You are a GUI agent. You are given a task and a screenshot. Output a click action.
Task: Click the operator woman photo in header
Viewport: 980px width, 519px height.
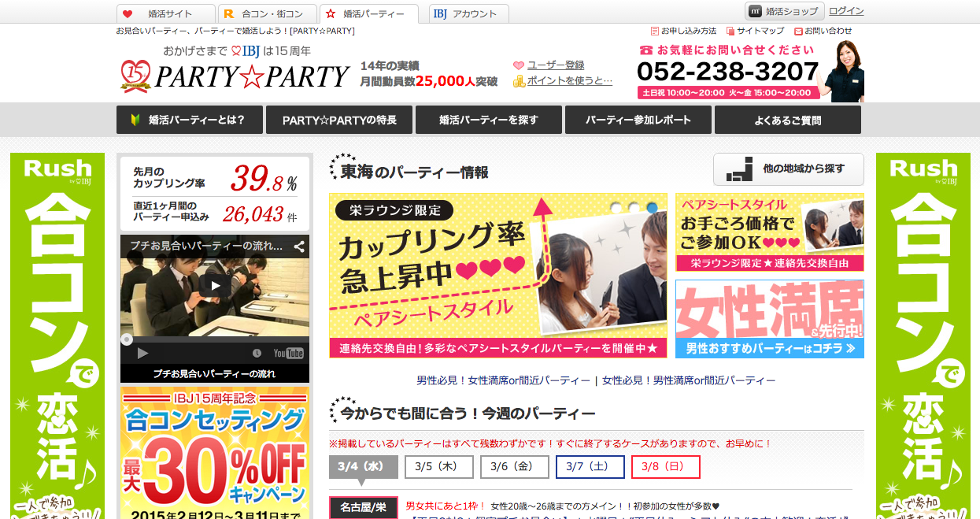tap(842, 71)
